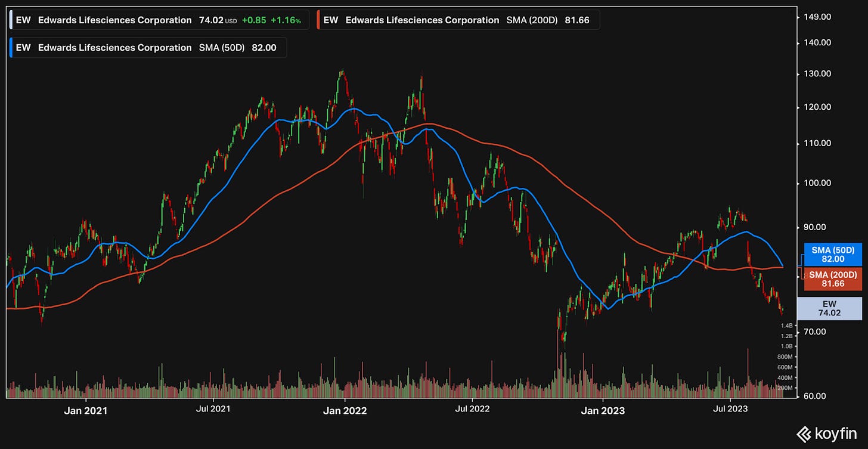Click the 'Jan 2023' date axis label
The width and height of the screenshot is (868, 449).
point(604,411)
